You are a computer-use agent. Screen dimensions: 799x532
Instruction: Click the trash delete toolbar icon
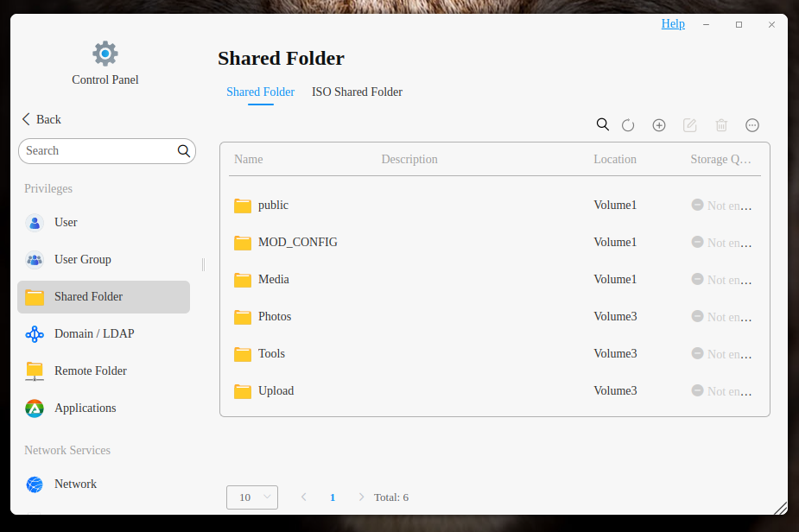coord(721,125)
